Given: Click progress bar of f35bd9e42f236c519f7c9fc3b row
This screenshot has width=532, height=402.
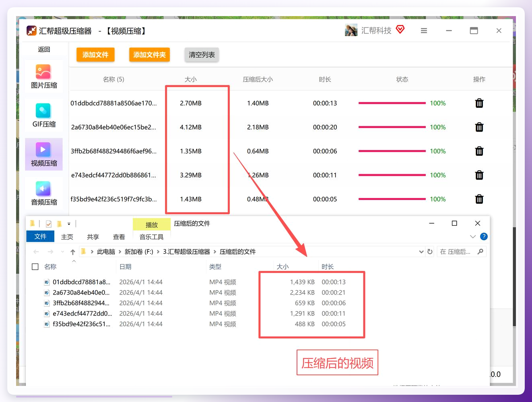Looking at the screenshot, I should point(392,199).
